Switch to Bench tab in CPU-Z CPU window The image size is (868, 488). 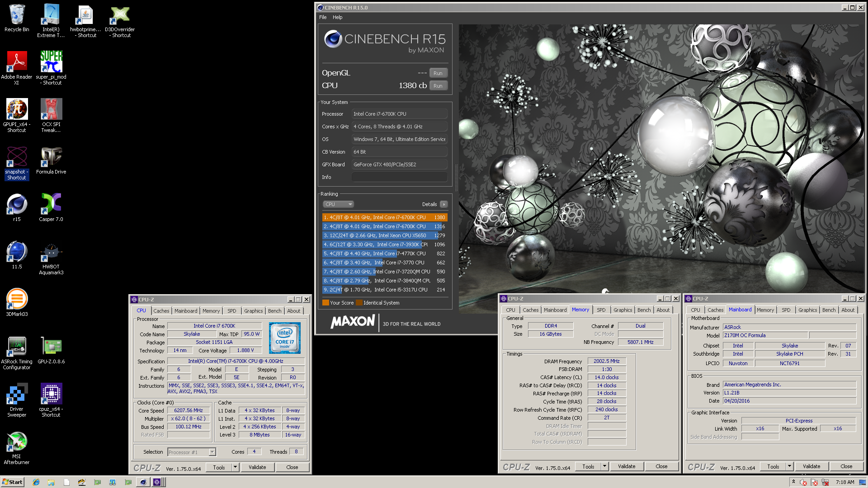tap(274, 311)
